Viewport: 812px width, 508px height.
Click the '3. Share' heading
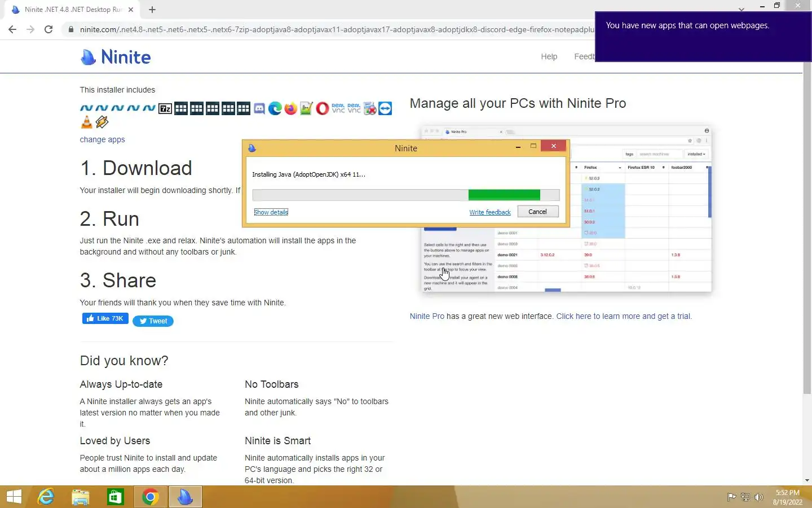(118, 281)
